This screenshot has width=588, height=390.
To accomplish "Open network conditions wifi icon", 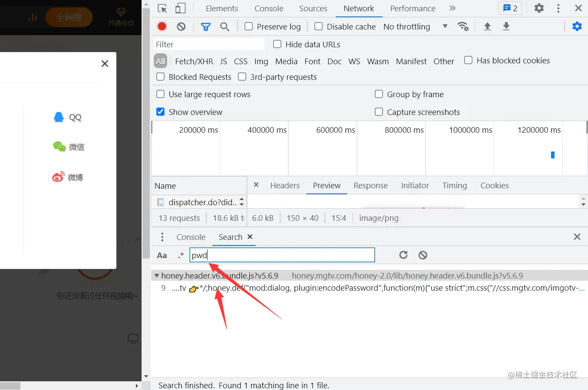I will coord(463,26).
